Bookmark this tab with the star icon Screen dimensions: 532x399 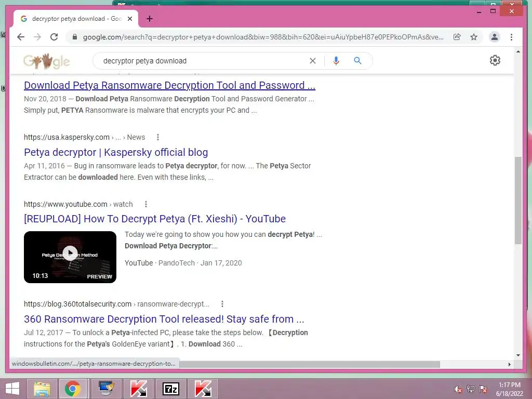click(474, 37)
